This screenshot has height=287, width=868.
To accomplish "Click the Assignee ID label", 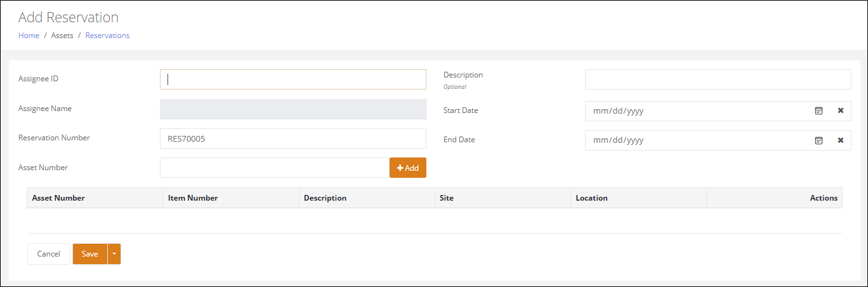I will (39, 79).
